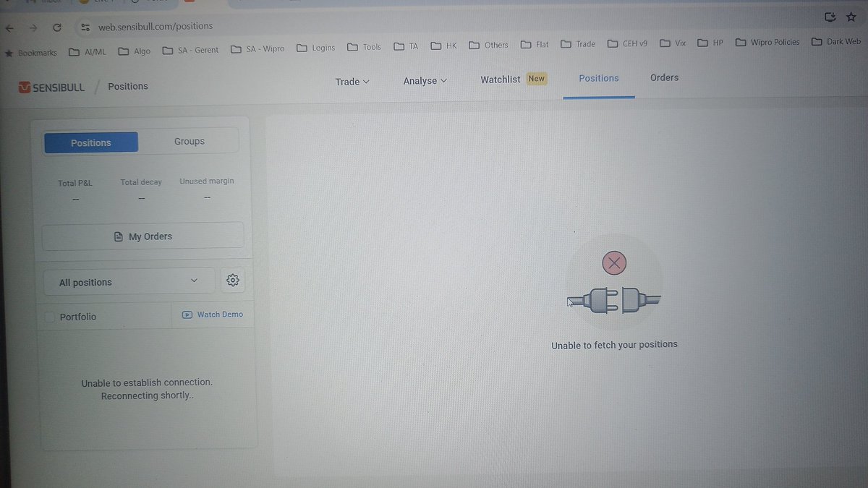Open the AI/ML bookmarks folder
Viewport: 868px width, 488px height.
(87, 51)
